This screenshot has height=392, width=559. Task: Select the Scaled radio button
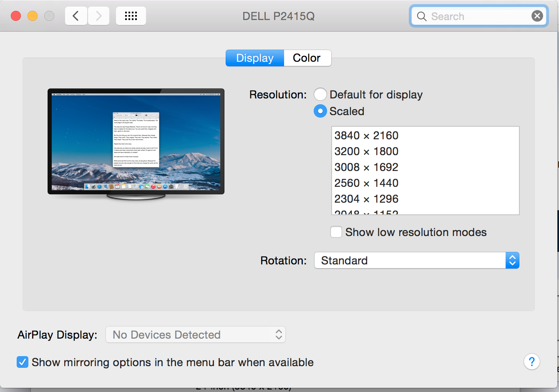(x=320, y=111)
